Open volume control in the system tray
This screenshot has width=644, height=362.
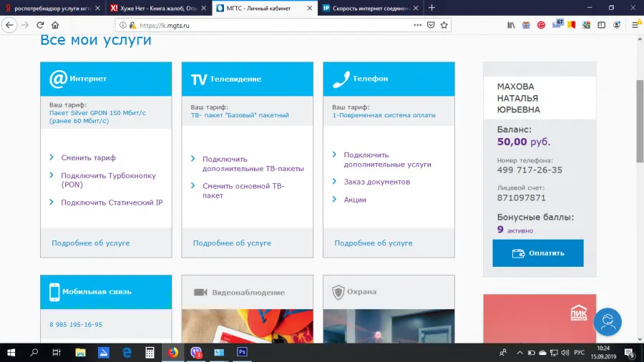[565, 353]
